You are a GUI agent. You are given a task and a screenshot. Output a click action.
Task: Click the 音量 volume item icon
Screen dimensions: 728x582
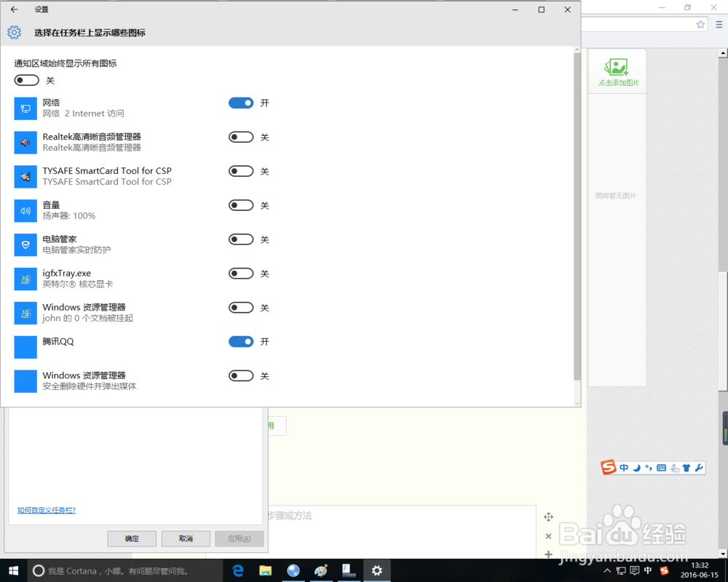tap(25, 211)
